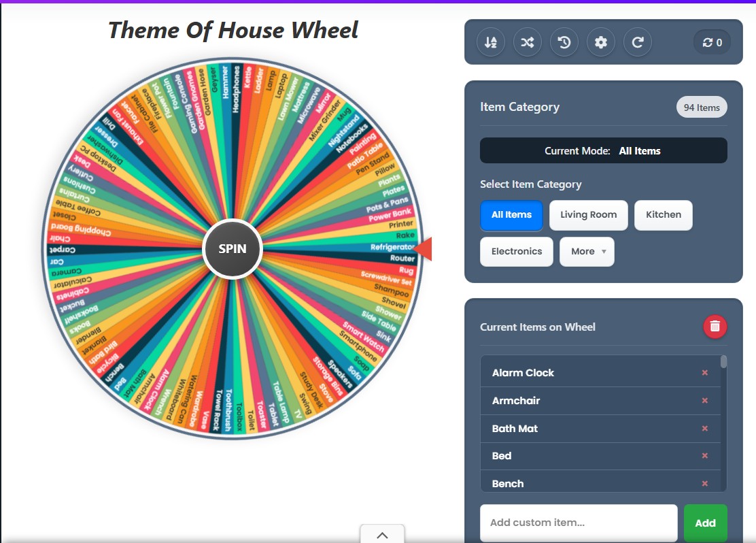
Task: Click the 94 Items badge
Action: point(702,108)
